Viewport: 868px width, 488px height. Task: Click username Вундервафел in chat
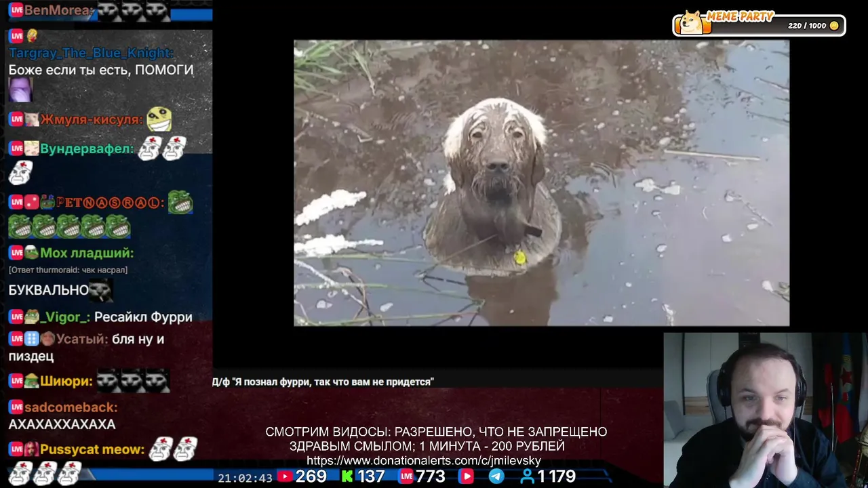click(x=87, y=148)
